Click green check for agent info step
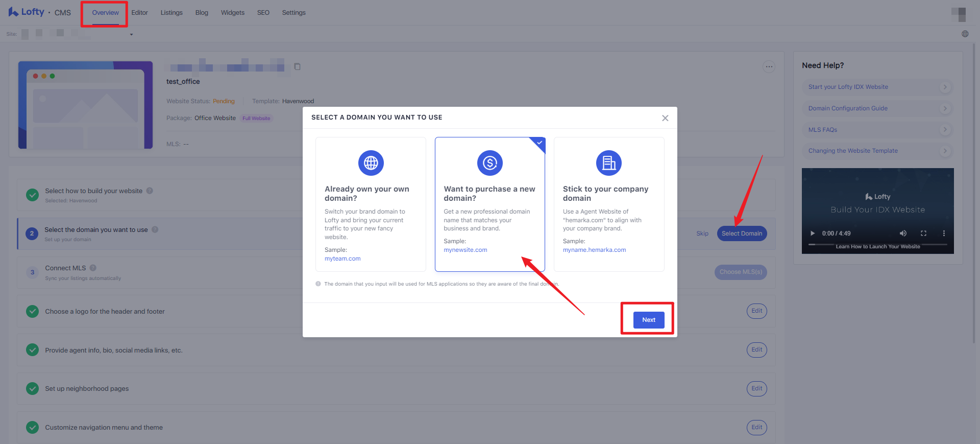The height and width of the screenshot is (444, 980). 32,350
